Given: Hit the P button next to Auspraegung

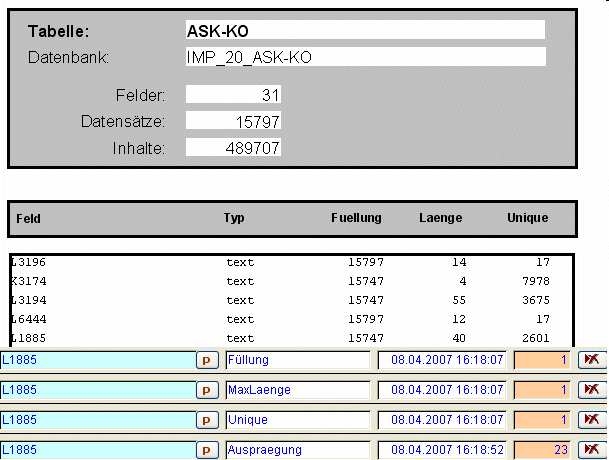Looking at the screenshot, I should point(208,450).
